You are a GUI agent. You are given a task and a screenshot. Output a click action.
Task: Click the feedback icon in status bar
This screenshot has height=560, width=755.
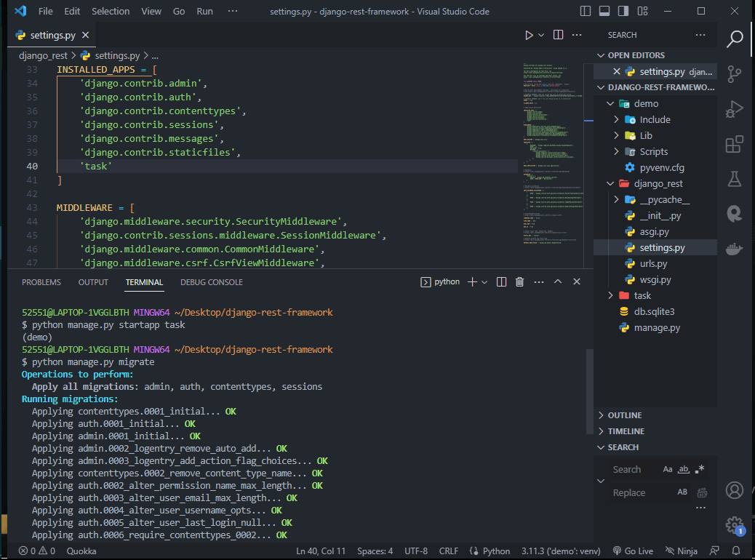click(x=714, y=551)
